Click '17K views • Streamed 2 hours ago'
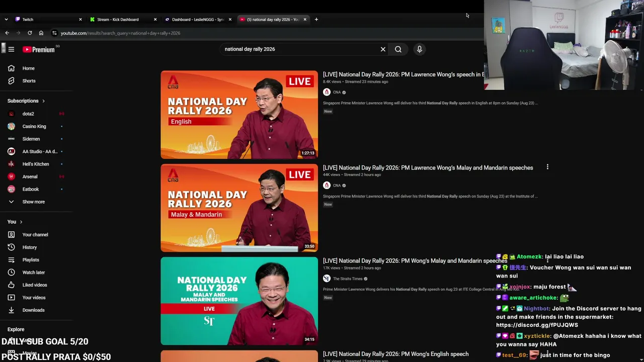This screenshot has width=644, height=362. [352, 268]
